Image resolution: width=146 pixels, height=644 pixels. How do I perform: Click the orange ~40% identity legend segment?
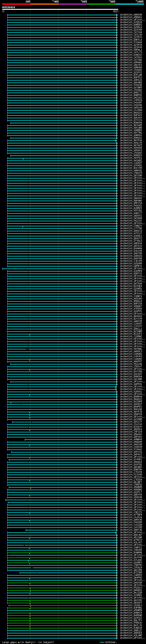(45, 4)
